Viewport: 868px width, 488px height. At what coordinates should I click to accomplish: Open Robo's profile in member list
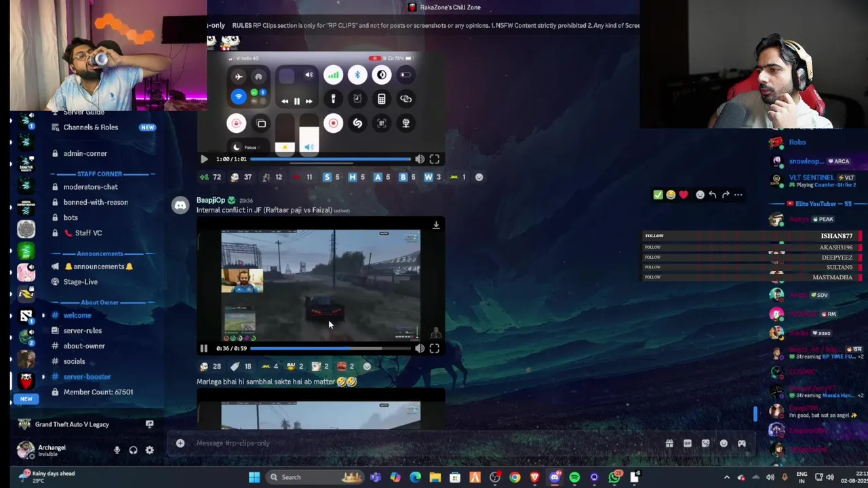click(x=797, y=142)
